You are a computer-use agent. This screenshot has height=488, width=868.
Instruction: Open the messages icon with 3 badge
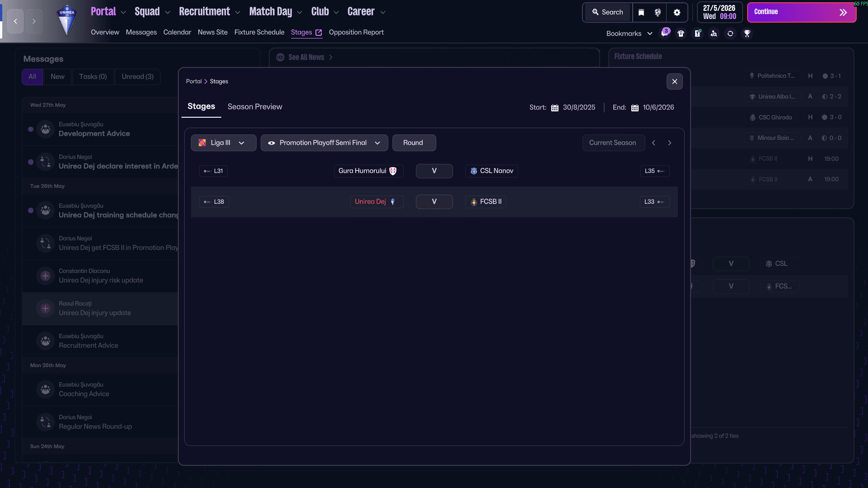pyautogui.click(x=664, y=33)
